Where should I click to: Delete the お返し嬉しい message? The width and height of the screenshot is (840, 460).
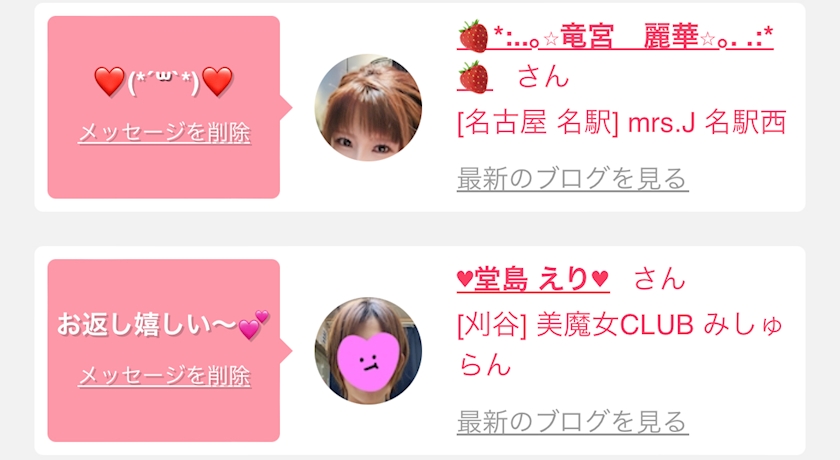point(164,376)
